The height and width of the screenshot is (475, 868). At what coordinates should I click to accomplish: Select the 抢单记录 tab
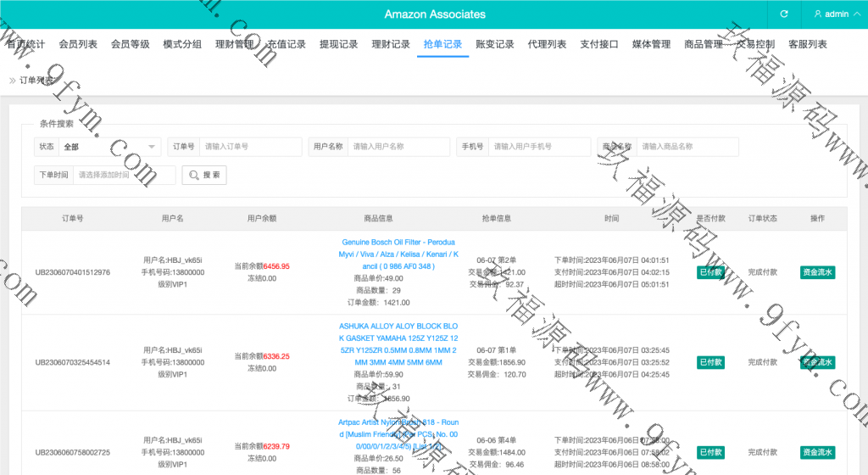pyautogui.click(x=442, y=44)
